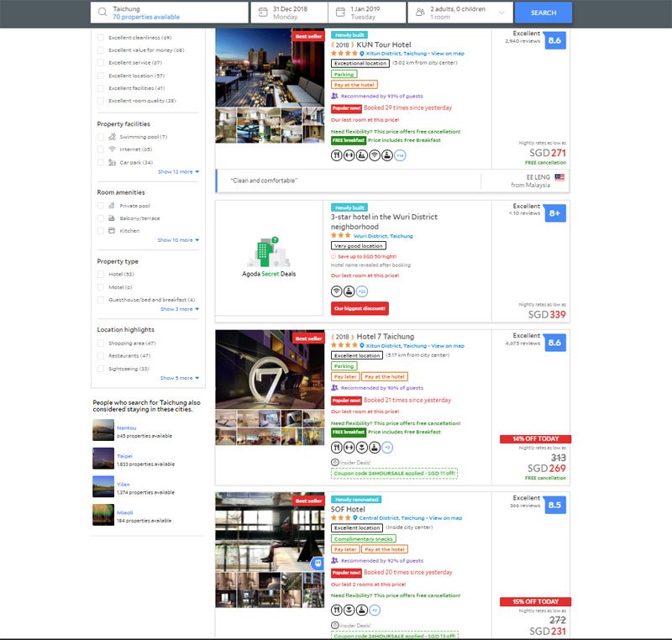The image size is (672, 640).
Task: Open the SOF Hotel listing title
Action: tap(348, 509)
